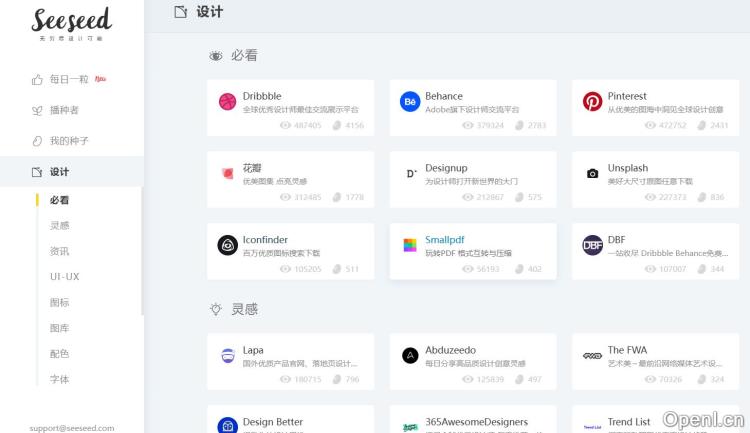The image size is (750, 433).
Task: Jump to 灵感 sub-category
Action: 60,225
